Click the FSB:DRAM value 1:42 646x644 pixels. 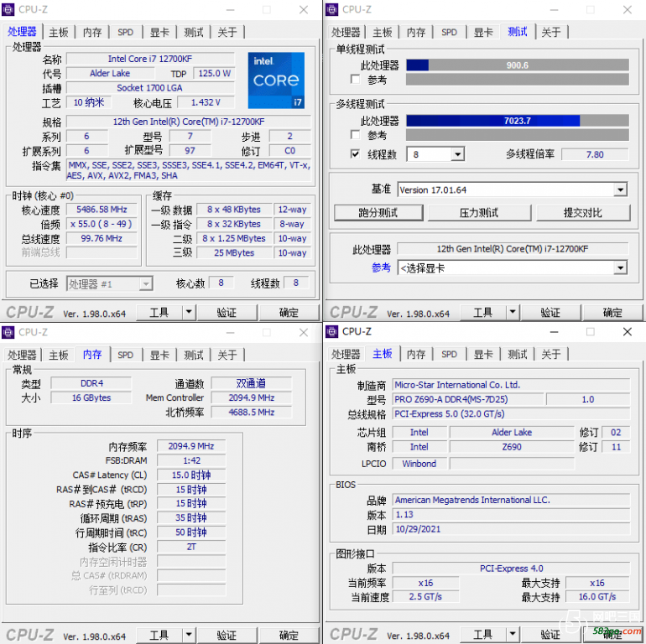click(191, 460)
